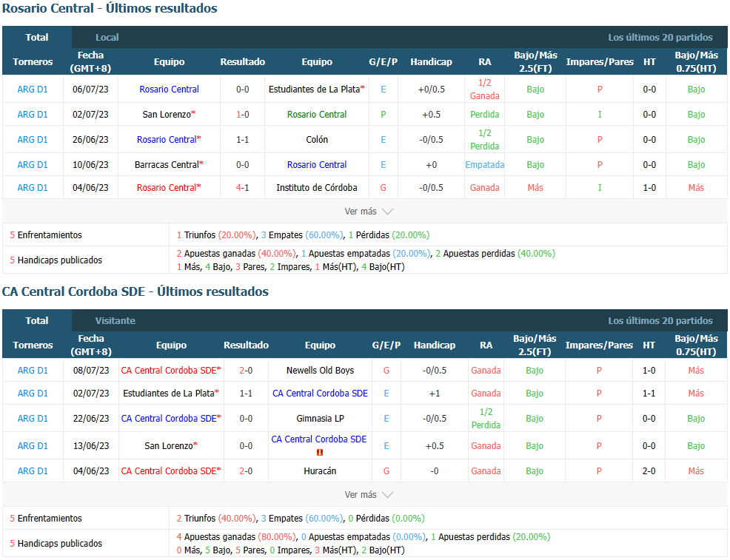Expand Ver más under Rosario Central results
This screenshot has width=730, height=560.
coord(368,211)
